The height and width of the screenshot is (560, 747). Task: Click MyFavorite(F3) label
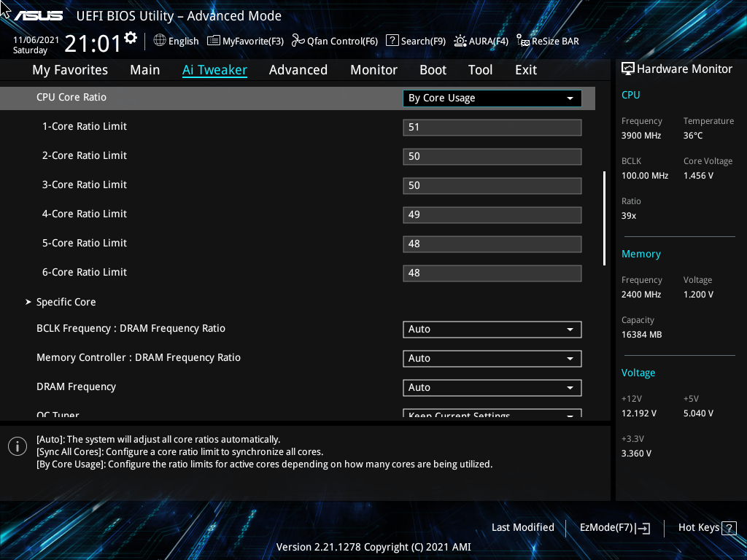coord(253,42)
